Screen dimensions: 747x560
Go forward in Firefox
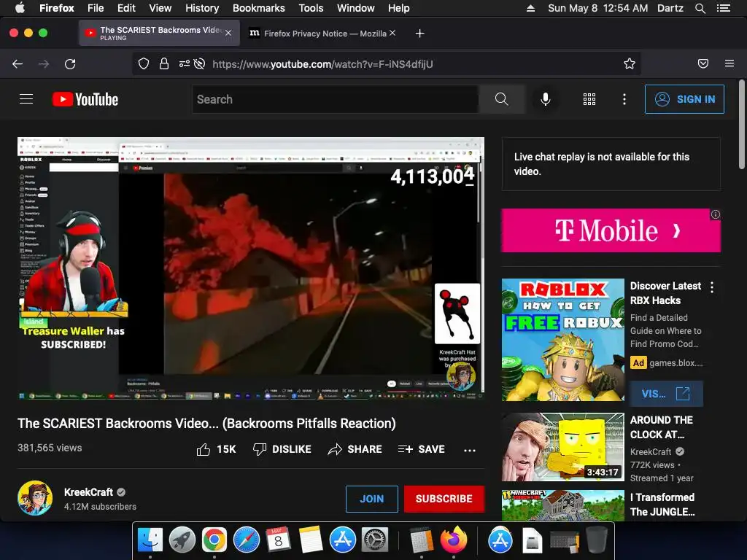(44, 64)
